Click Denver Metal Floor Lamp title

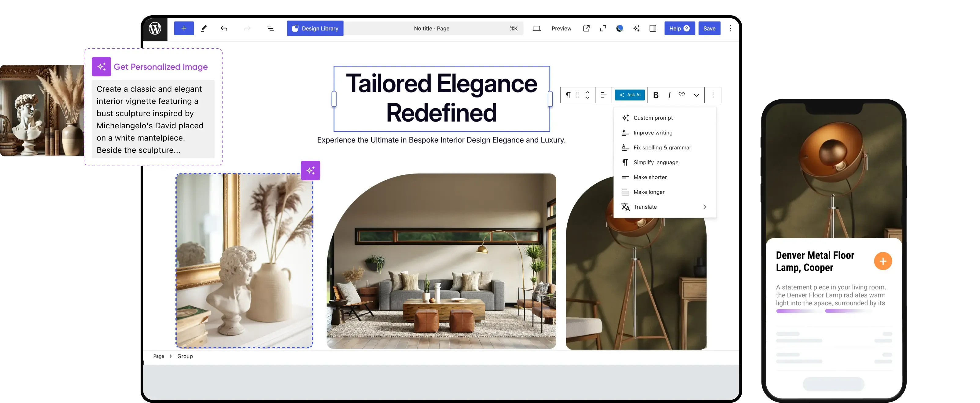pos(815,261)
